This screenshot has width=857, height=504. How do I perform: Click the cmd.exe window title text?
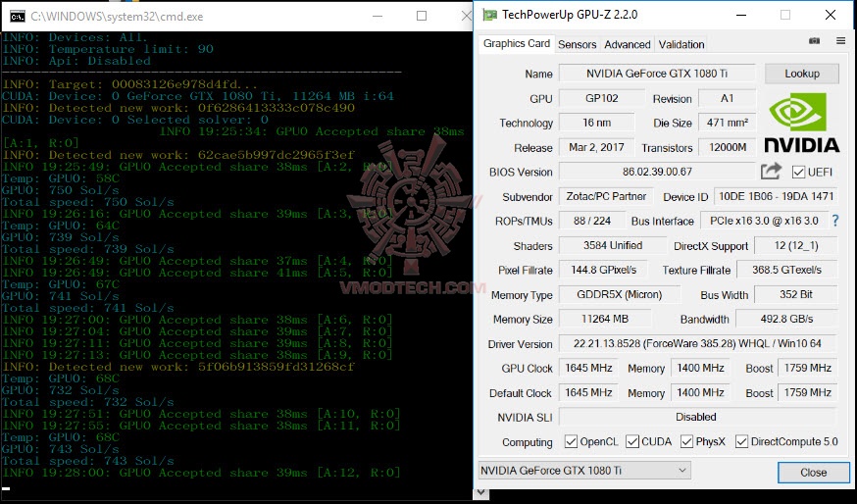point(117,17)
